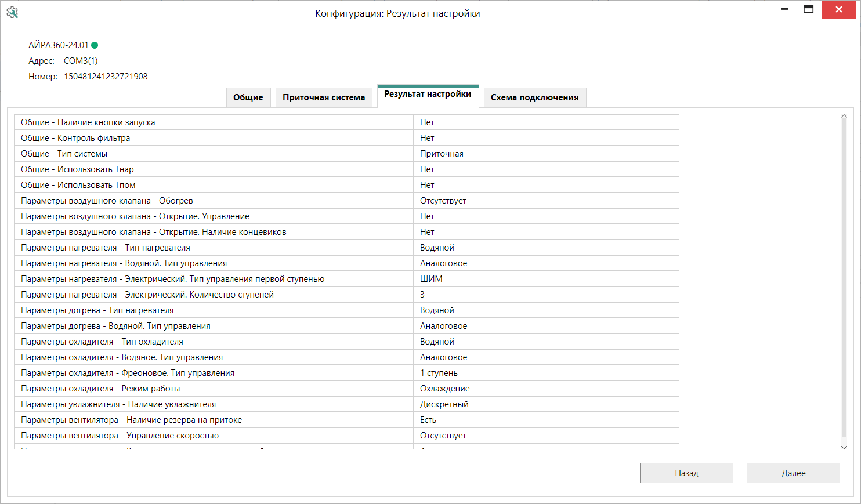Select row Параметры нагревателя - Тип нагревателя
Viewport: 861px width, 504px height.
tap(213, 248)
